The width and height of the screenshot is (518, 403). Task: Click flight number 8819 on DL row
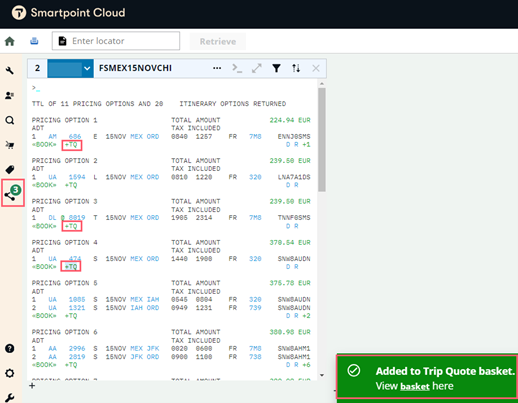(x=77, y=218)
